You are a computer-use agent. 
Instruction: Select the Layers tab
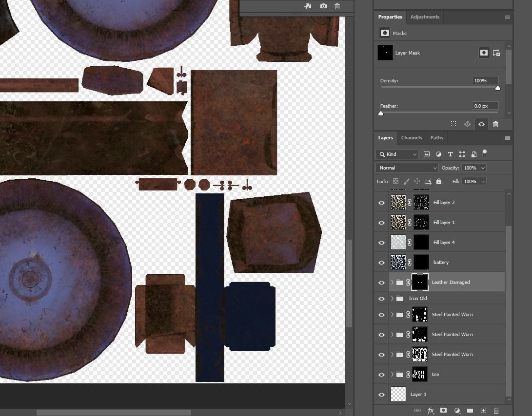(385, 138)
